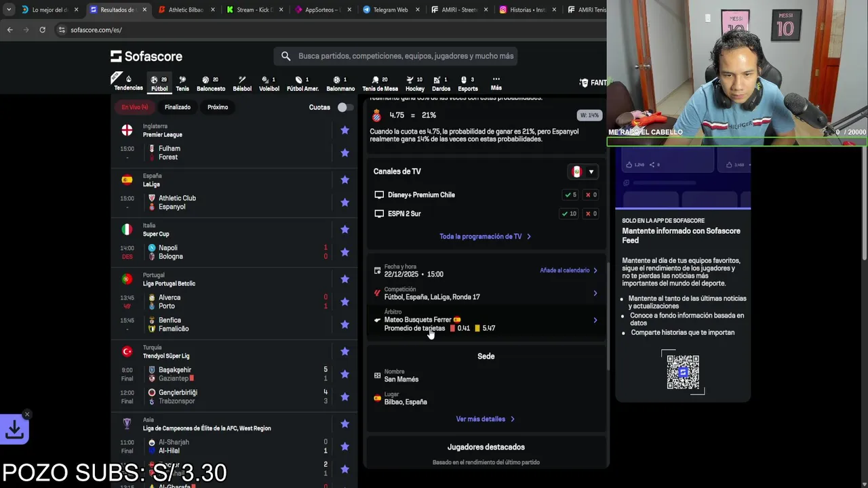
Task: Open Ver más detalles link
Action: pos(486,419)
